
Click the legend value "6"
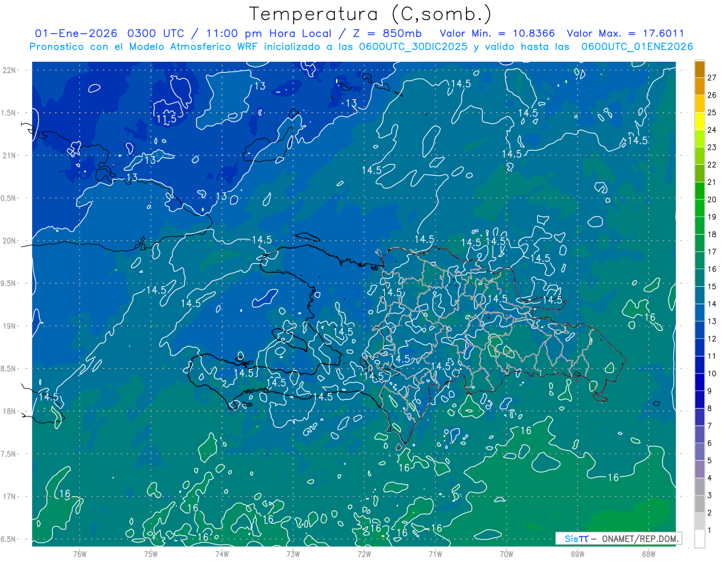(710, 444)
